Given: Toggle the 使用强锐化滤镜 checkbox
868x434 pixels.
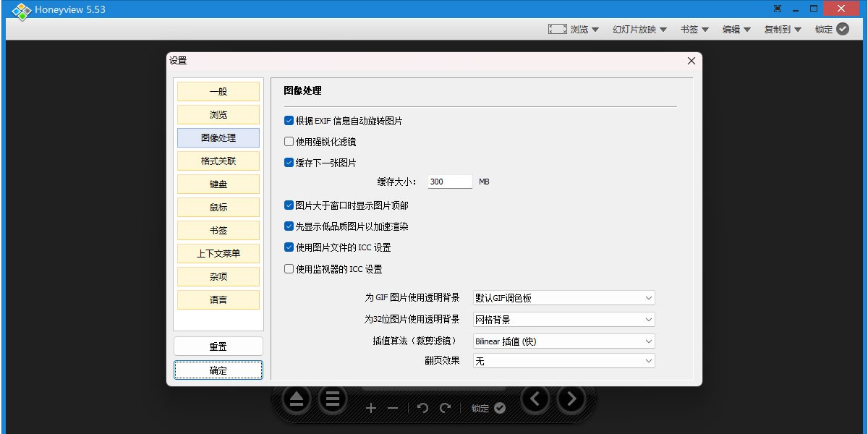Looking at the screenshot, I should pyautogui.click(x=289, y=142).
